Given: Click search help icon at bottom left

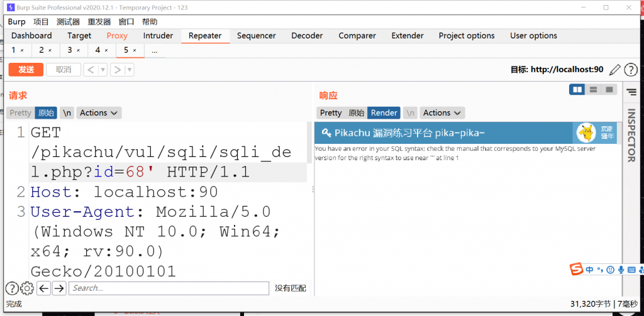Looking at the screenshot, I should 12,288.
